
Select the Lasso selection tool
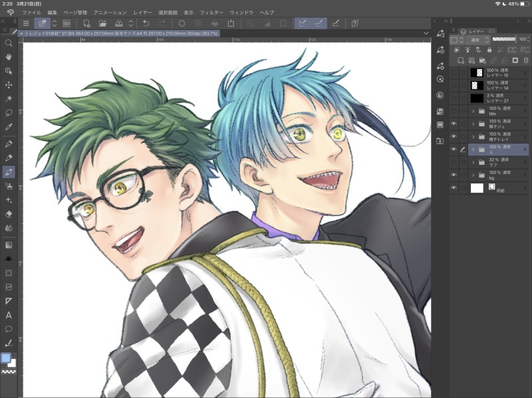9,112
